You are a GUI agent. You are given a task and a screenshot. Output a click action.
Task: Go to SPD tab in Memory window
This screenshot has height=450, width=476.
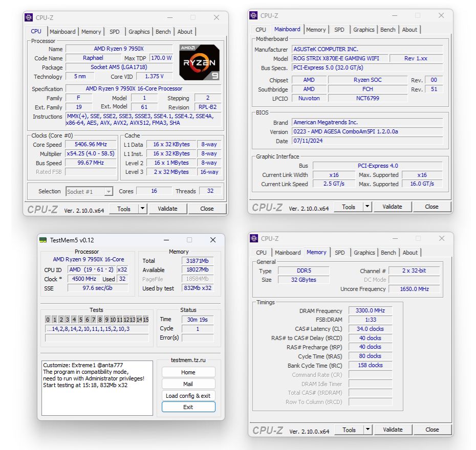(x=340, y=252)
